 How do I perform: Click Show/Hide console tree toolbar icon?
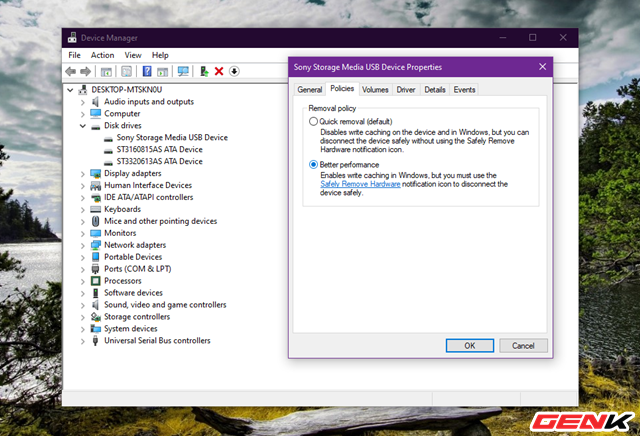tap(105, 72)
